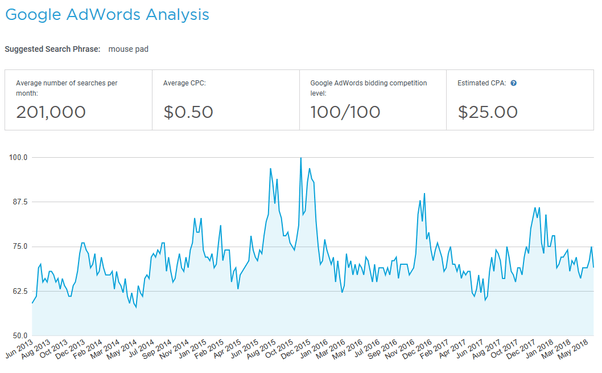602x373 pixels.
Task: Click the "mouse pad" search phrase
Action: 128,49
